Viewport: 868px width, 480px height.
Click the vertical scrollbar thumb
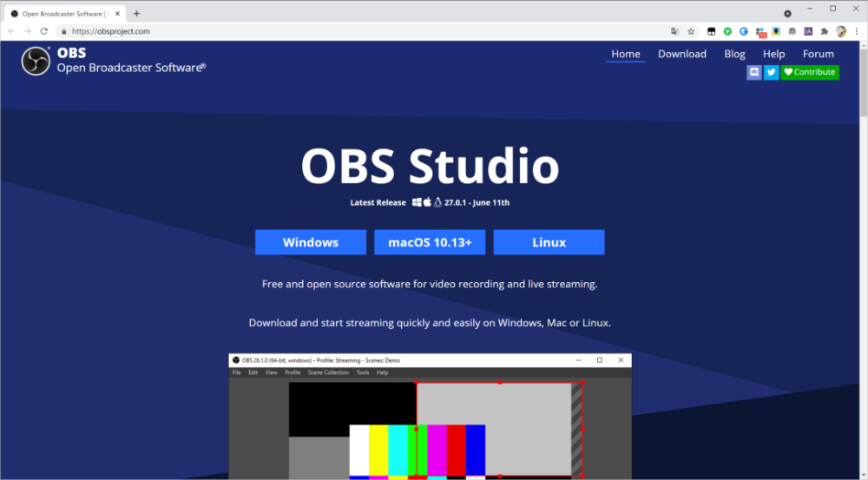(x=863, y=83)
